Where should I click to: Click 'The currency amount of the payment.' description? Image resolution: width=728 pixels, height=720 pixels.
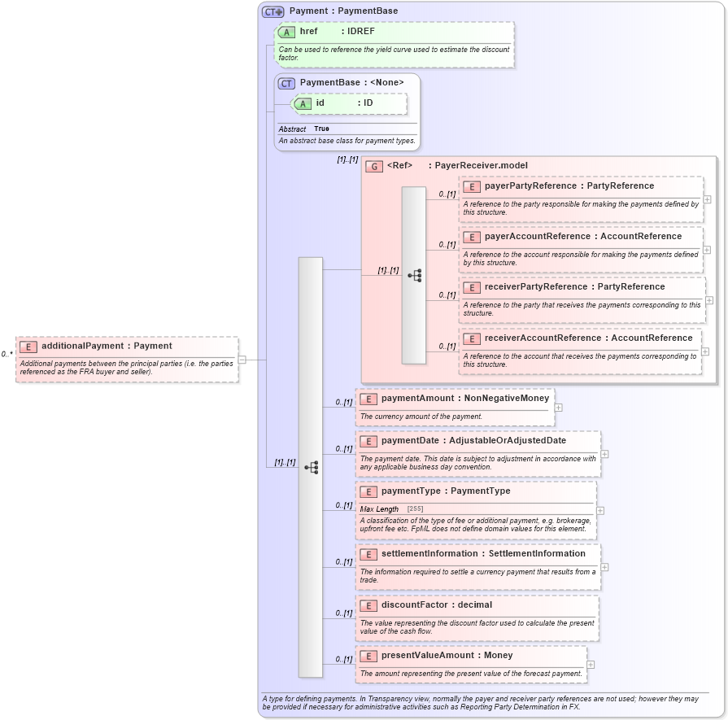421,417
